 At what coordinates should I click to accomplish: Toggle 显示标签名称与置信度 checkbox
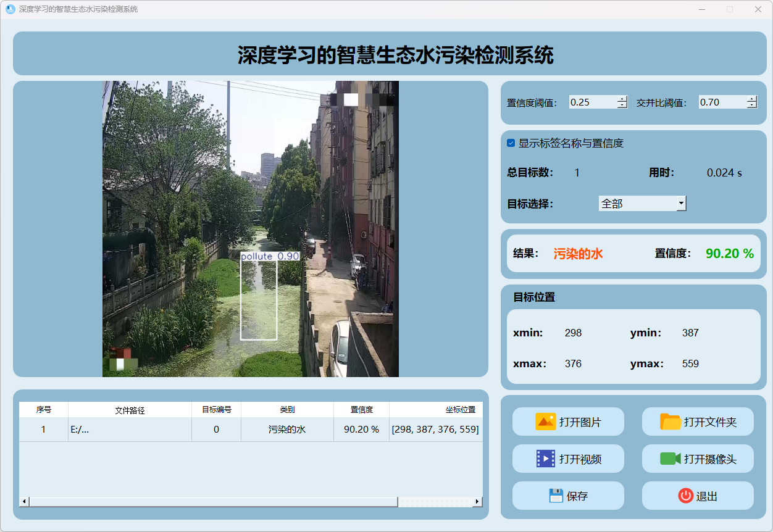tap(511, 143)
